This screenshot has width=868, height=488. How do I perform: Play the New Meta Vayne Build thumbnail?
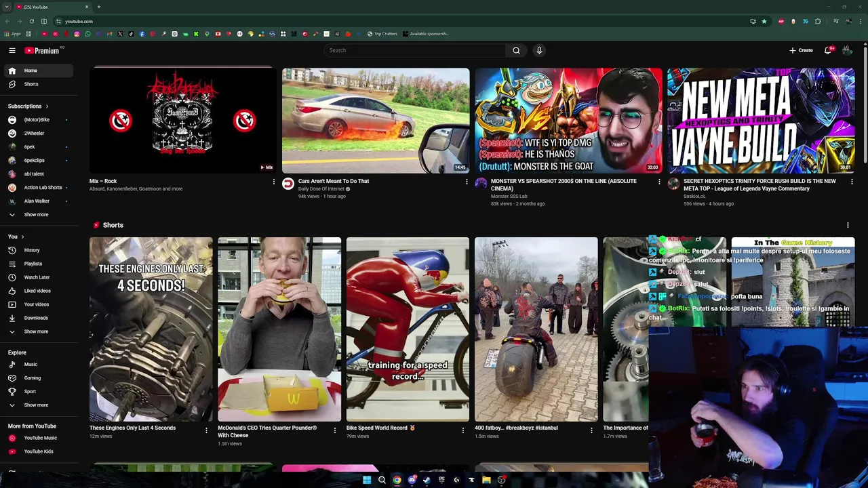tap(761, 120)
